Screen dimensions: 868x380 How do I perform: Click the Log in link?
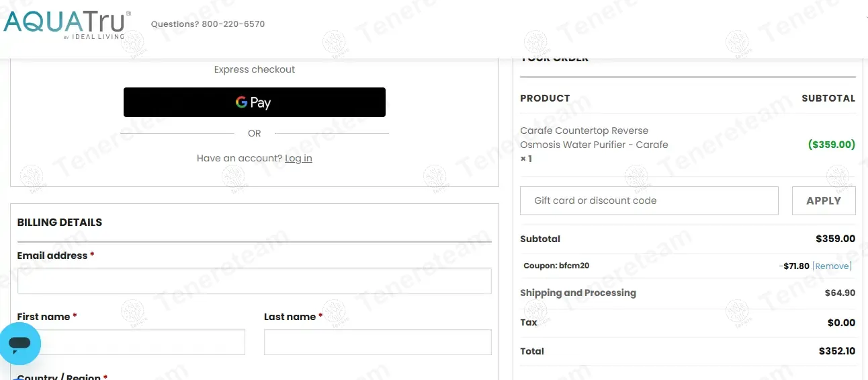point(298,158)
